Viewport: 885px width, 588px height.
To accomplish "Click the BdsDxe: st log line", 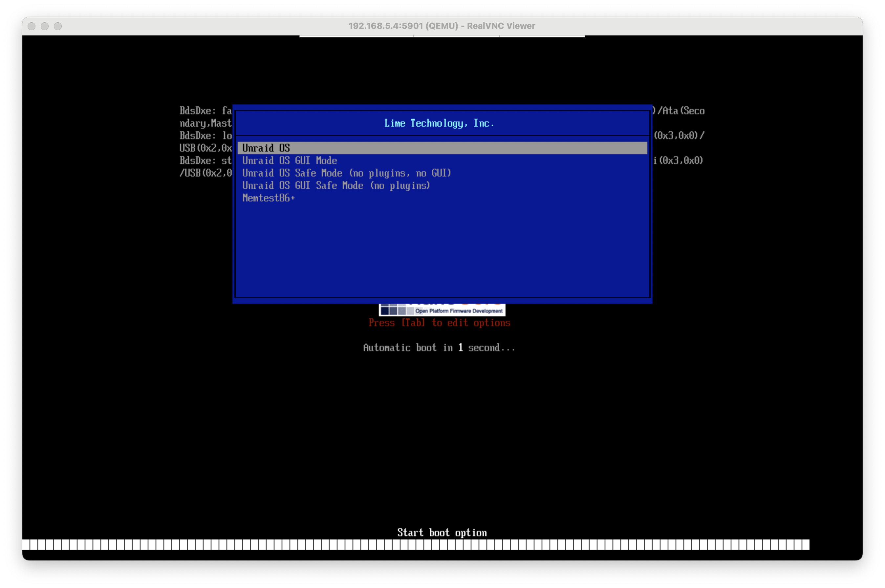I will [205, 160].
